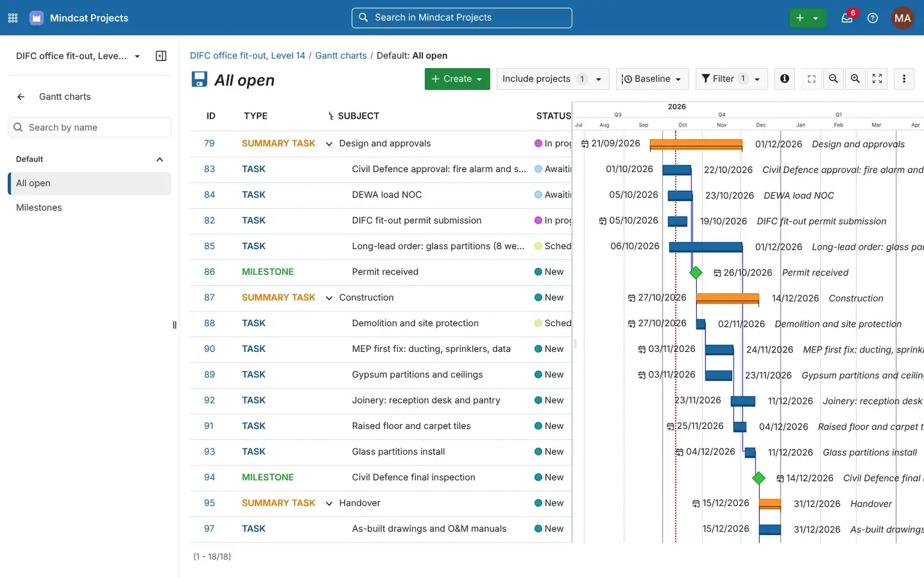The width and height of the screenshot is (924, 578).
Task: Open the Gantt information icon
Action: (785, 78)
